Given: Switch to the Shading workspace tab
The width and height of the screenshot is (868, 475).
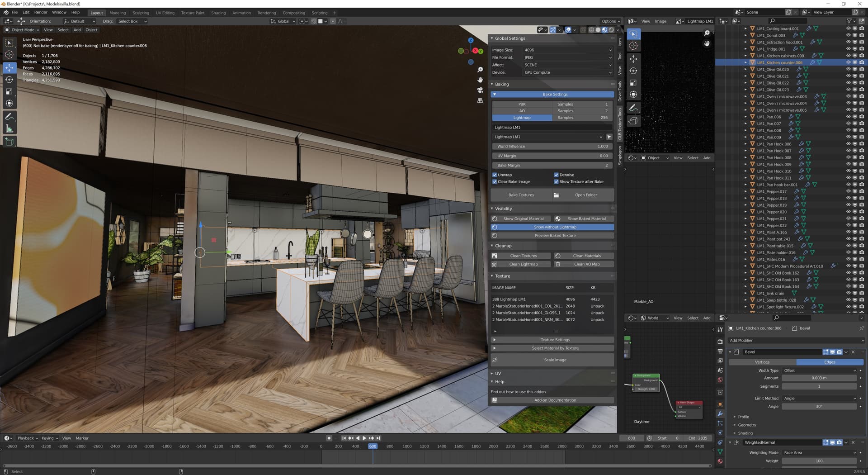Looking at the screenshot, I should click(x=218, y=13).
